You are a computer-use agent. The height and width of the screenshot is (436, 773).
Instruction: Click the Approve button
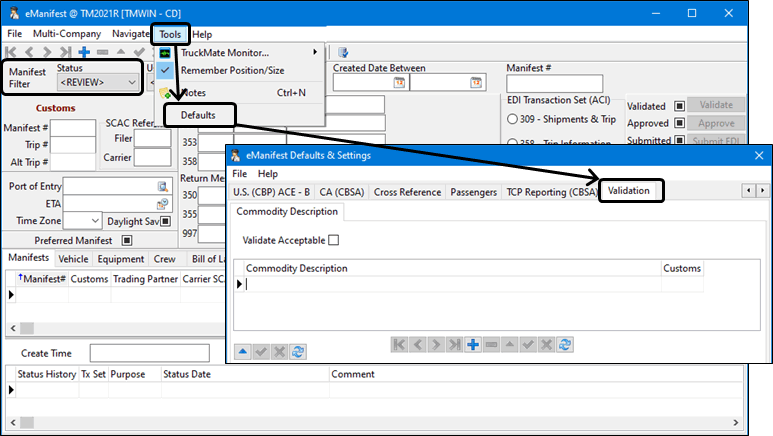pos(716,123)
